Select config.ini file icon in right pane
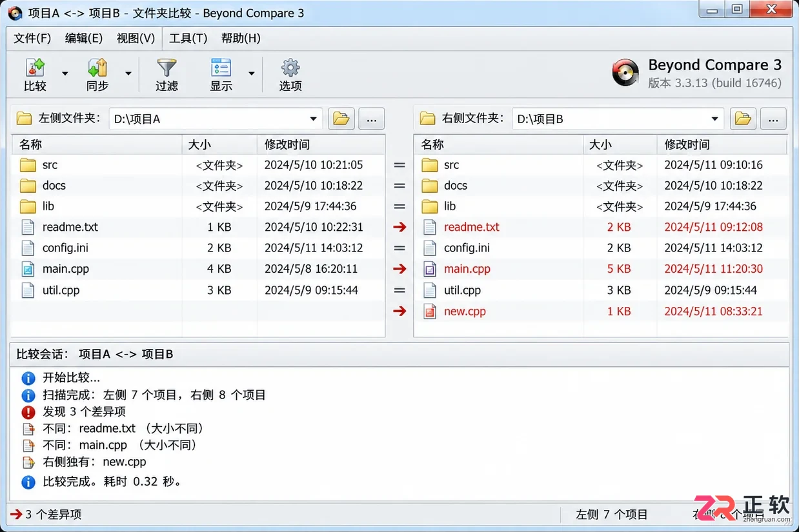This screenshot has height=532, width=799. pos(430,248)
